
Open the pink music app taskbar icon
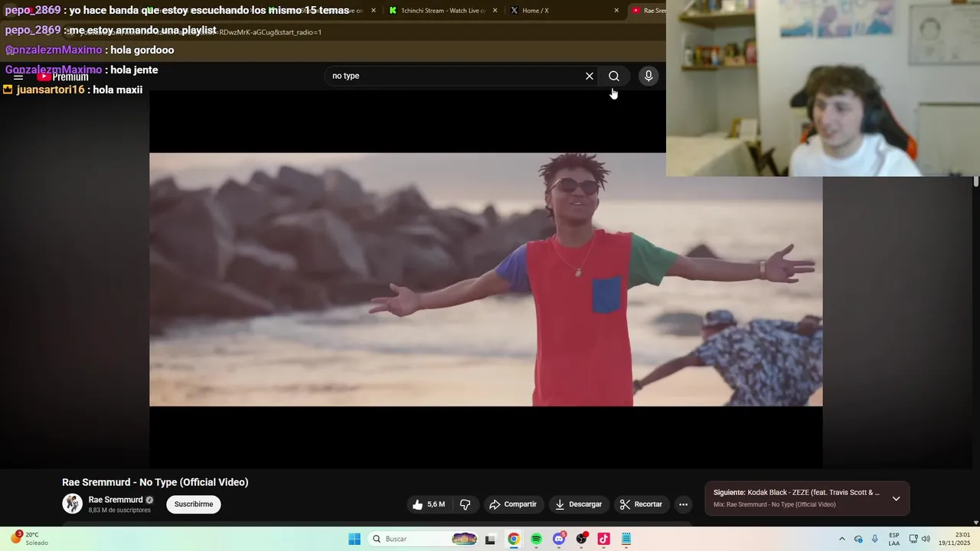pyautogui.click(x=604, y=539)
